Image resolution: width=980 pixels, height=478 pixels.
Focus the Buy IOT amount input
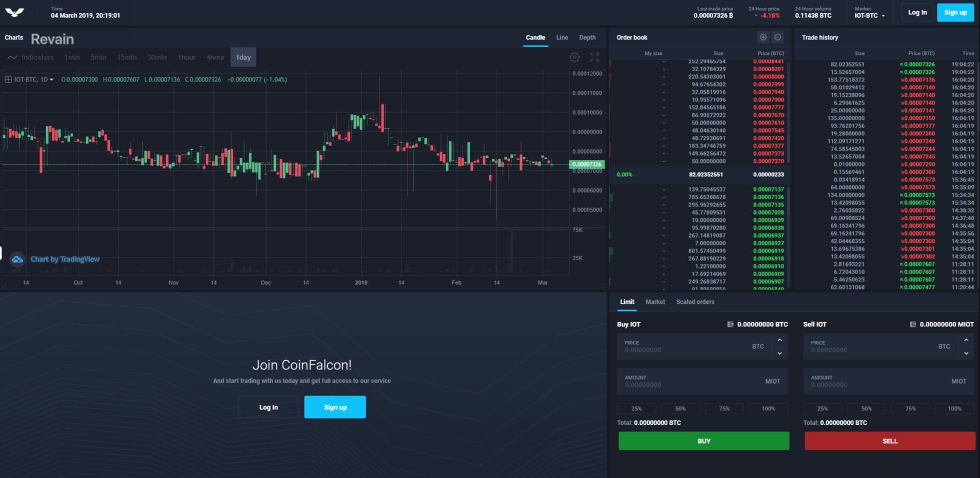tap(702, 382)
